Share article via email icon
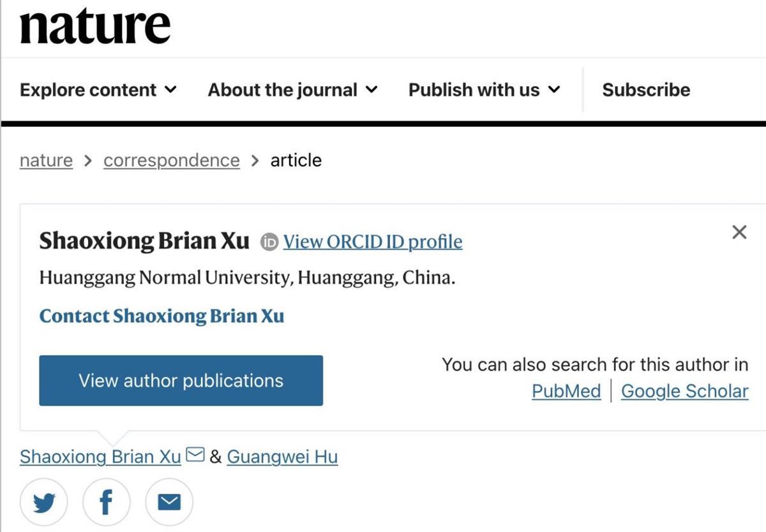766x532 pixels. coord(169,503)
